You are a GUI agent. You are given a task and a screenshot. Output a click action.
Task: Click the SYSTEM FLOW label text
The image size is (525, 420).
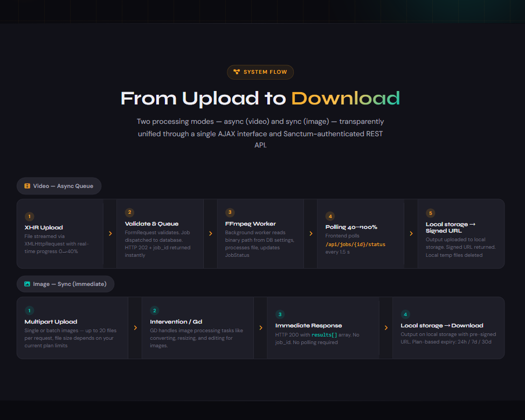265,72
